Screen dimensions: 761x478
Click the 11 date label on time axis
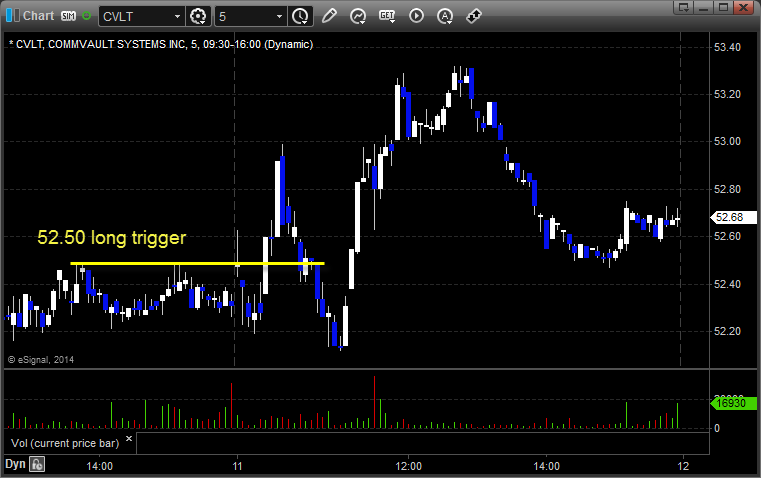pyautogui.click(x=237, y=466)
